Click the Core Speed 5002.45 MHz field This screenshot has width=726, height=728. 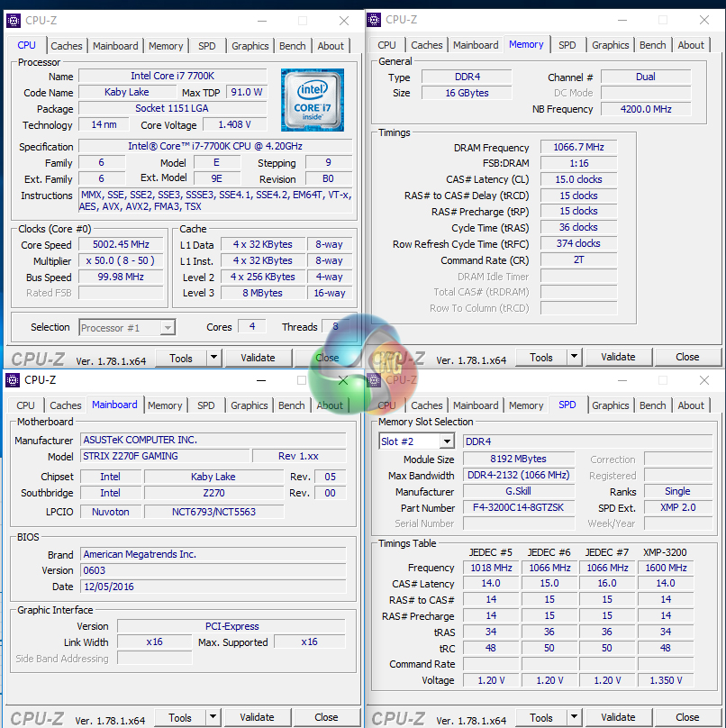(x=121, y=244)
